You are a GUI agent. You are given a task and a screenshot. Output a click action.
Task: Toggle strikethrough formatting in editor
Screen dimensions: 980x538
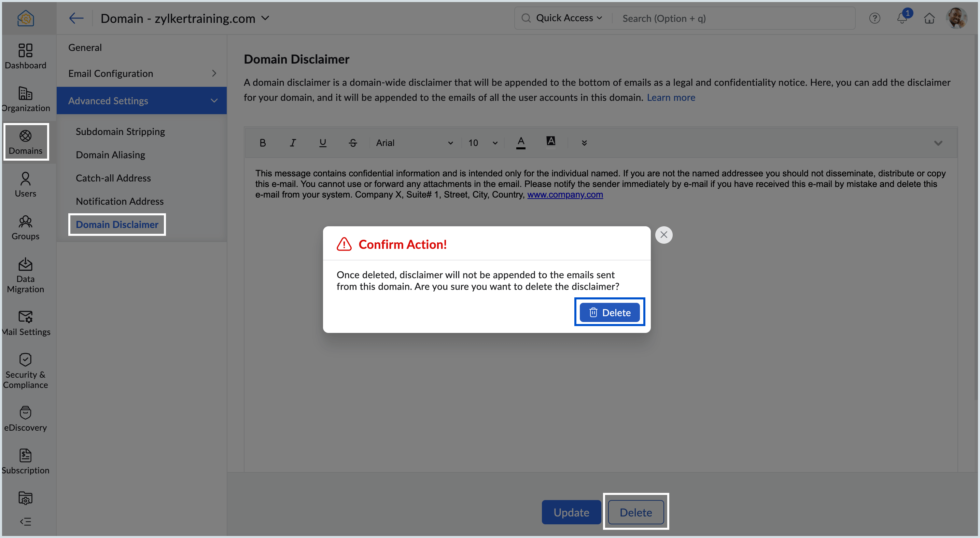tap(353, 143)
